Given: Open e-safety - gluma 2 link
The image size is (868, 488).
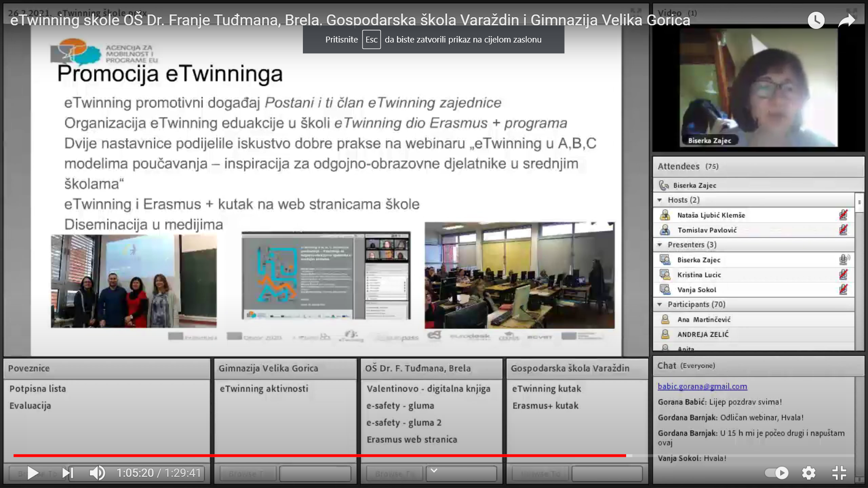Looking at the screenshot, I should pos(404,422).
